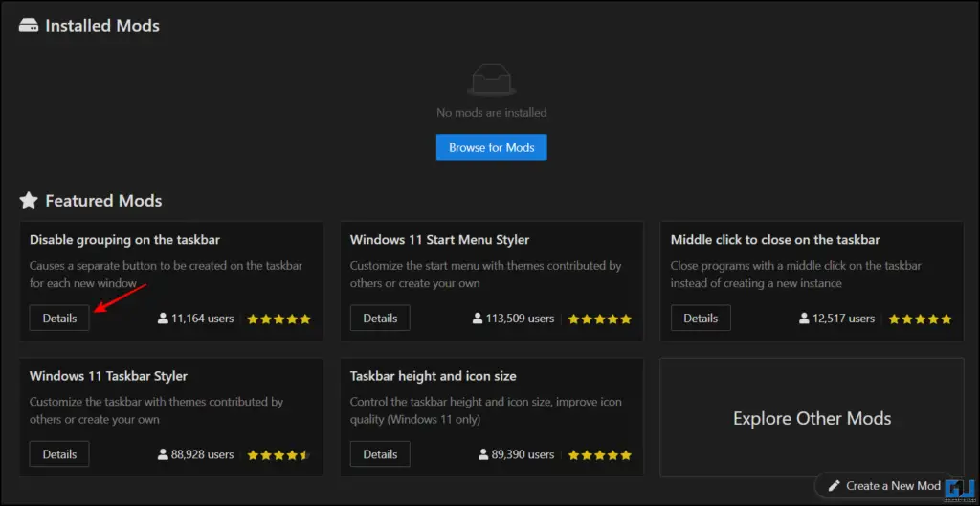This screenshot has height=506, width=980.
Task: Click the star rating of Windows 11 Start Menu Styler
Action: tap(599, 319)
